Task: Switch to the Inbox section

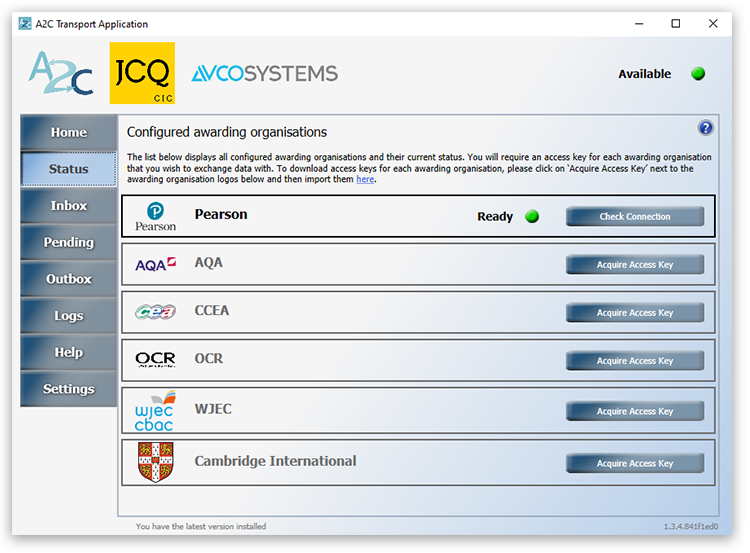Action: pyautogui.click(x=68, y=206)
